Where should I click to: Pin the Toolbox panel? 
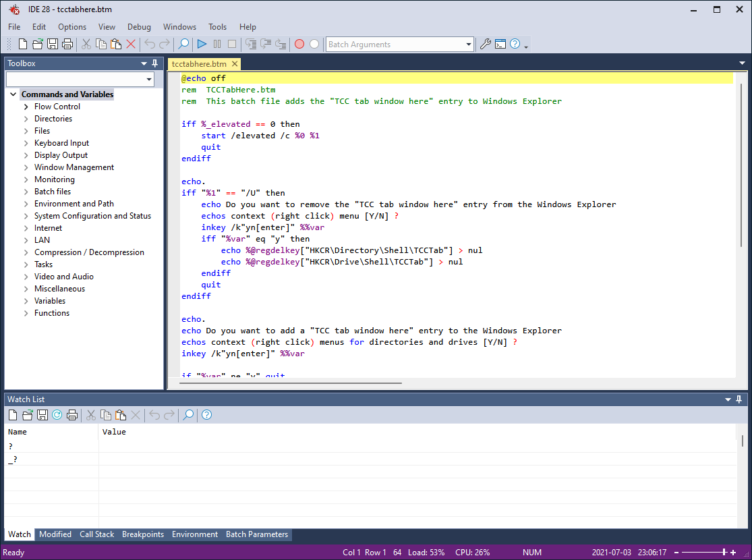point(154,63)
